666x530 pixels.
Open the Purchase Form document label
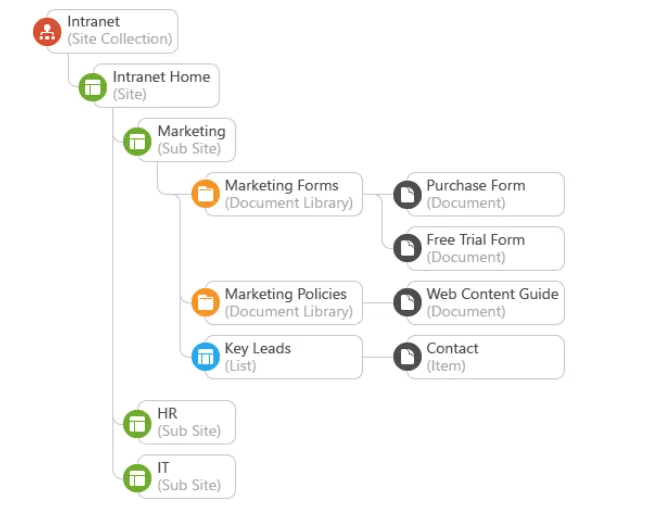(475, 185)
